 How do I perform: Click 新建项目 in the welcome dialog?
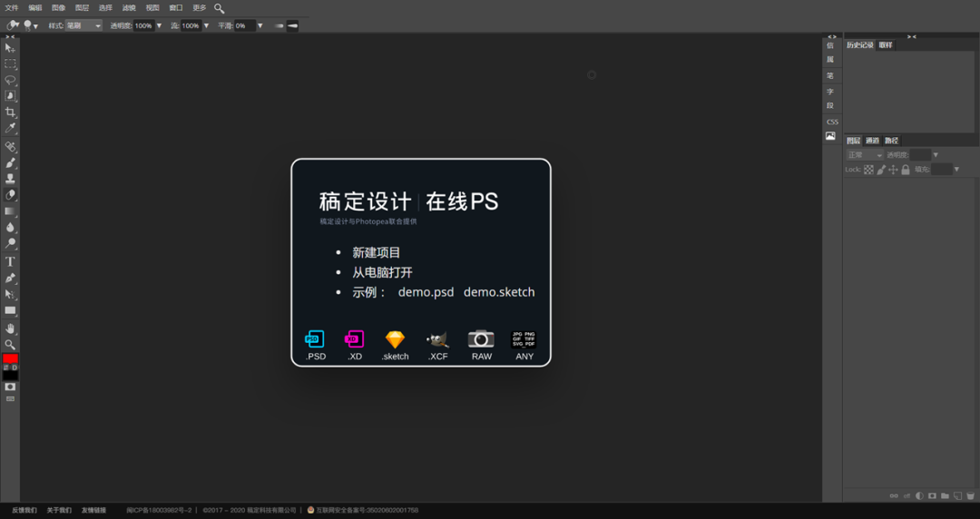pyautogui.click(x=377, y=252)
